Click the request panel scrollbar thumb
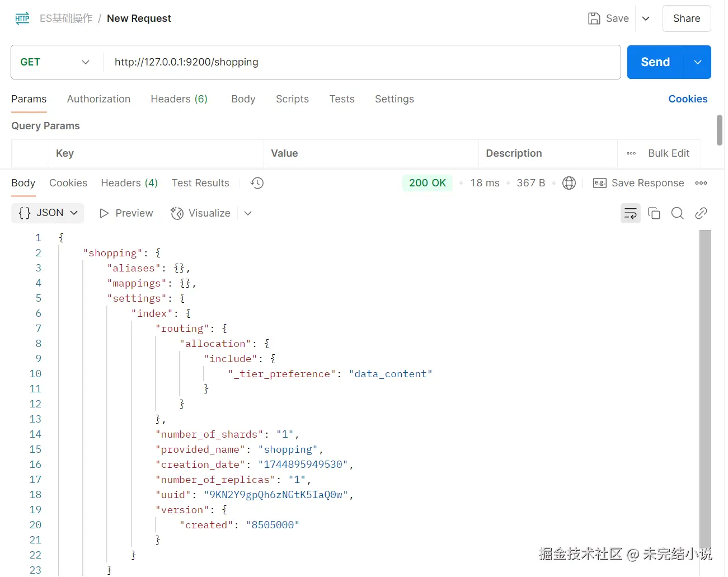The width and height of the screenshot is (728, 577). point(720,130)
